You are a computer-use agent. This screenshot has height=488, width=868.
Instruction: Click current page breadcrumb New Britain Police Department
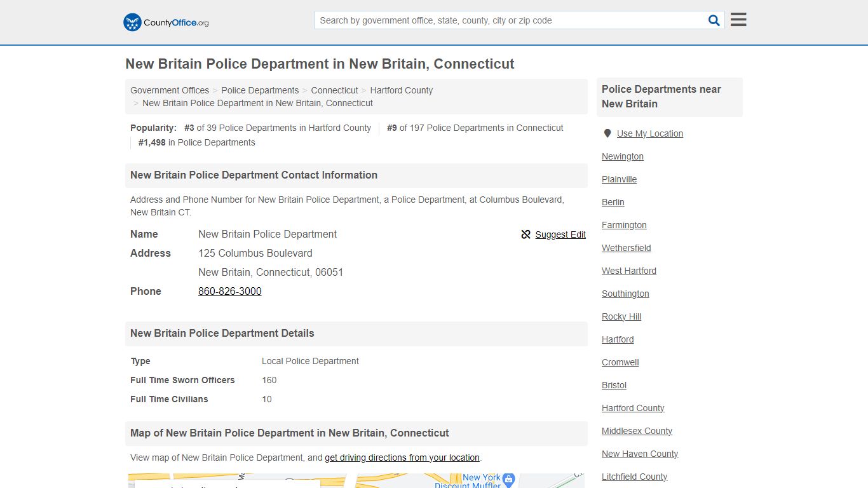click(x=257, y=103)
